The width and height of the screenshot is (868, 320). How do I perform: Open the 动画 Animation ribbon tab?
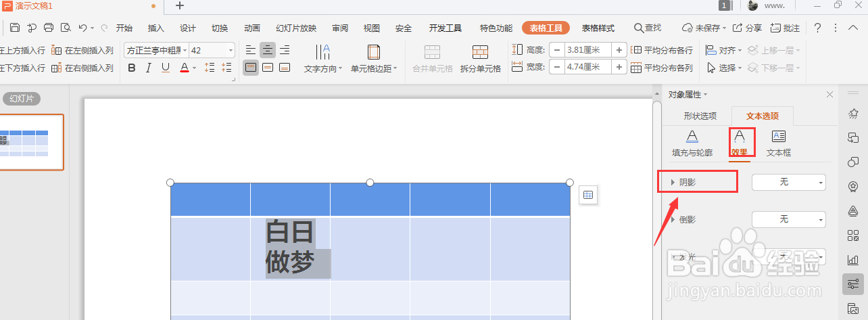click(x=252, y=28)
